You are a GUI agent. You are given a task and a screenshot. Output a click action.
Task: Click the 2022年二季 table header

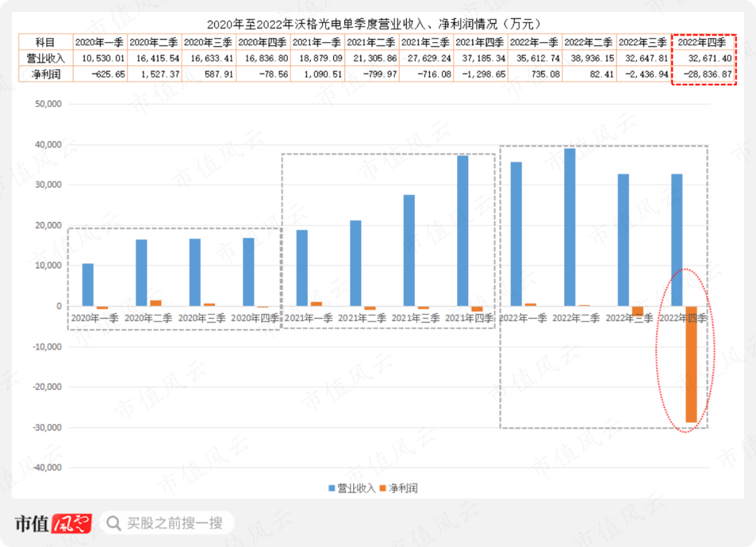point(589,42)
